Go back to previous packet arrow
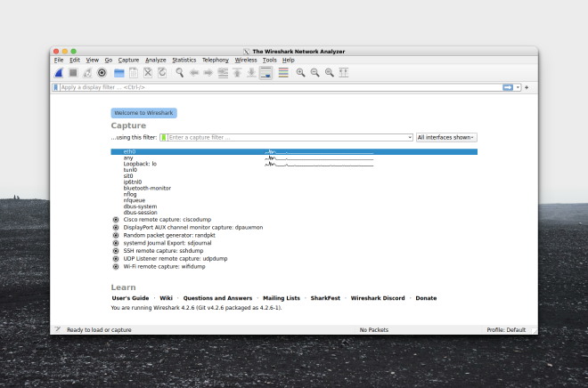This screenshot has width=588, height=388. 194,73
